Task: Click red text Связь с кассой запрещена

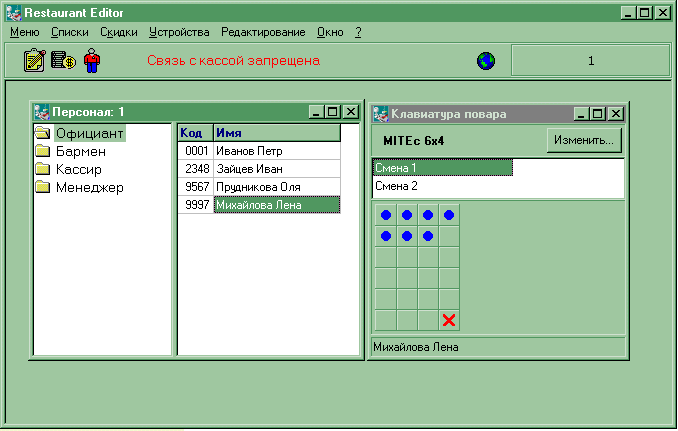Action: (x=233, y=61)
